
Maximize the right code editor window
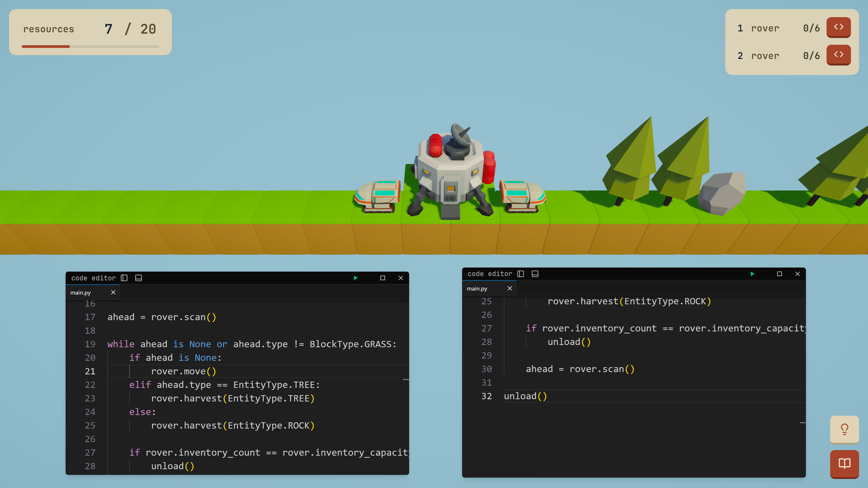[x=779, y=274]
